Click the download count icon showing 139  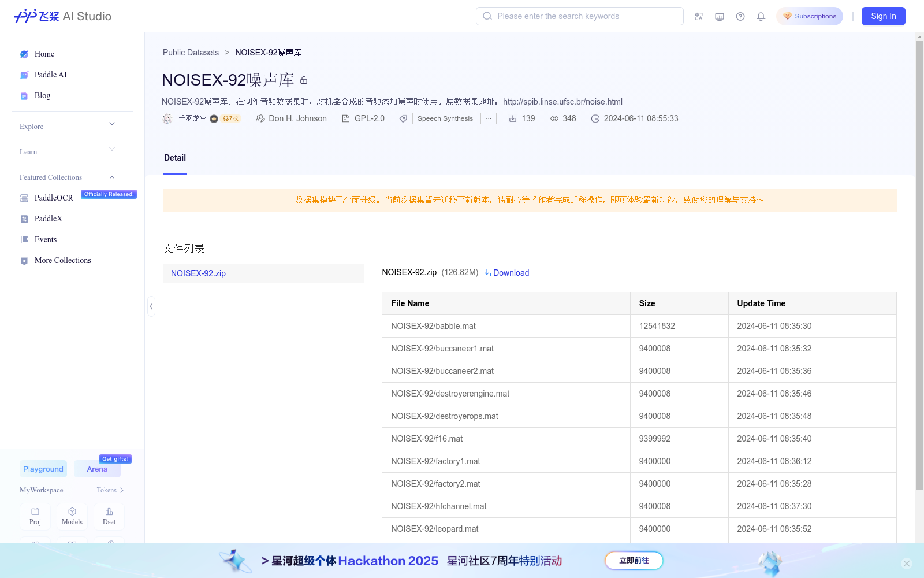[513, 118]
